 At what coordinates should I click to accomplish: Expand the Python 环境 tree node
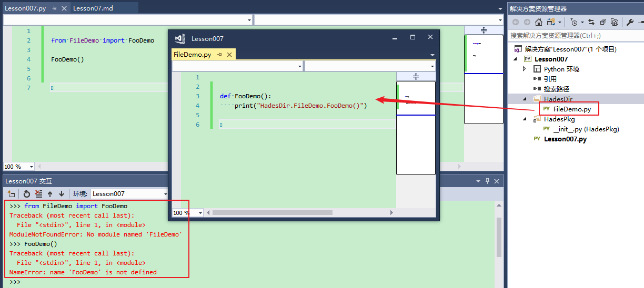coord(524,69)
